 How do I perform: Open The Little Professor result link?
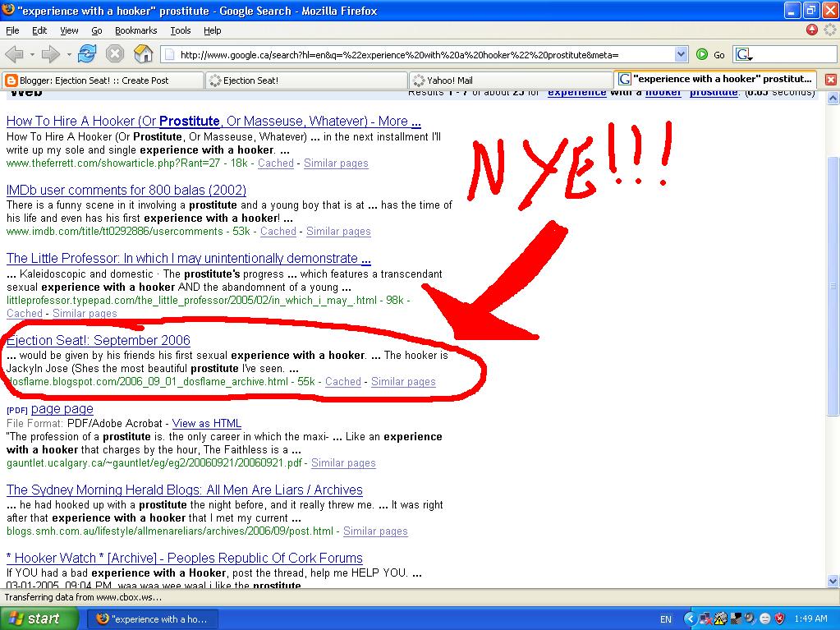coord(189,258)
